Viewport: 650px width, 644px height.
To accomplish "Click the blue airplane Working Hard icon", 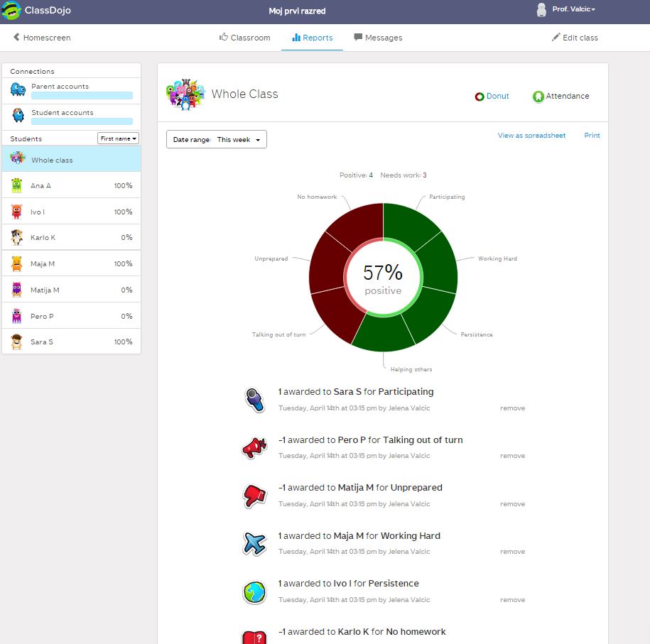I will (254, 543).
